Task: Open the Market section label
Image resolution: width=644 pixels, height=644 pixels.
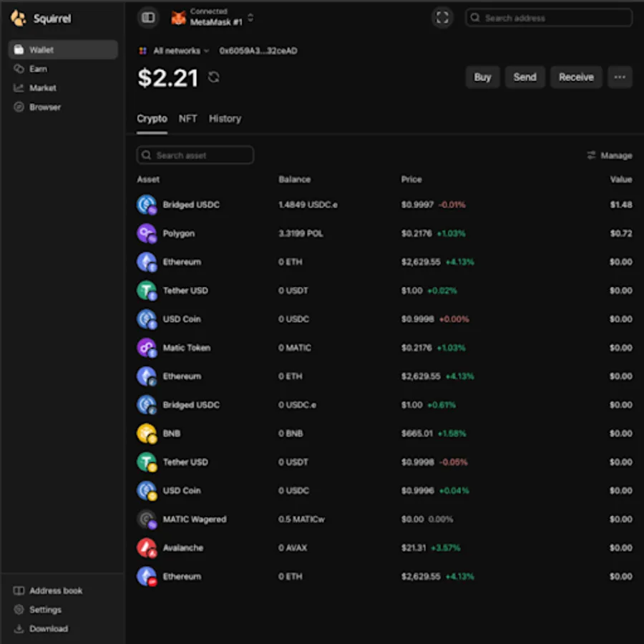Action: pos(43,88)
